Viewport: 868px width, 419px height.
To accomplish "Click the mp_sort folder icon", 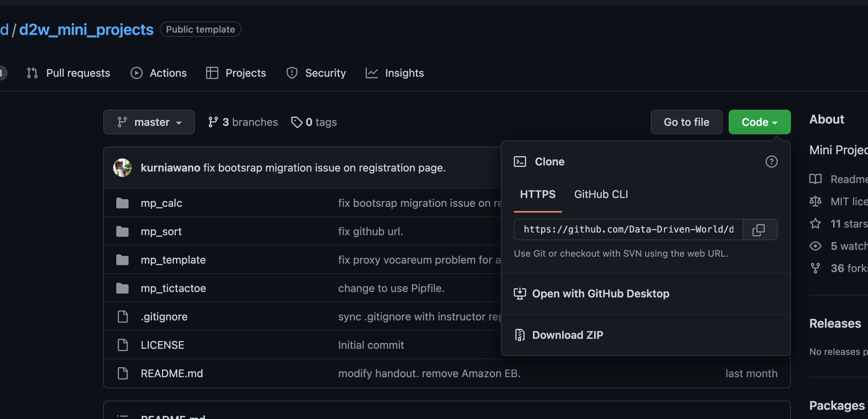I will 122,231.
